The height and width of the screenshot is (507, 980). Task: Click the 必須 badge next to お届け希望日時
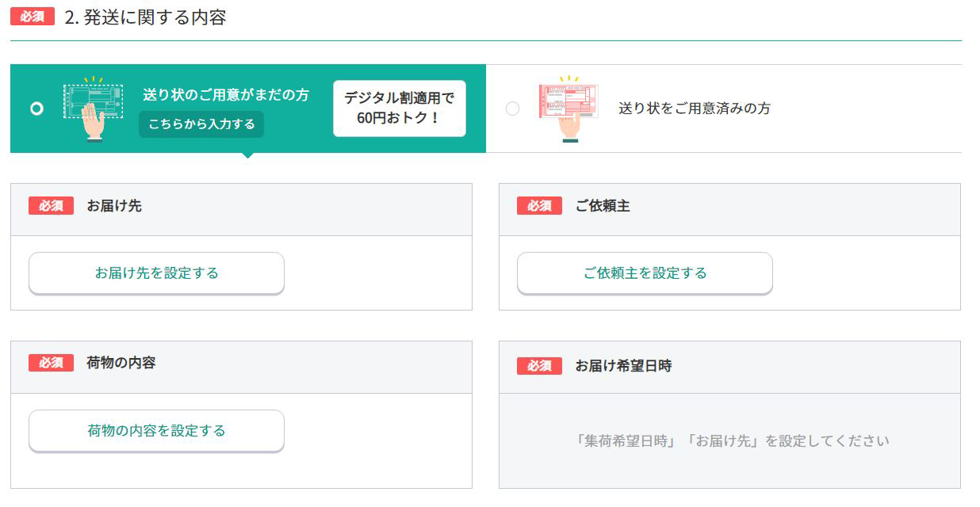point(539,366)
